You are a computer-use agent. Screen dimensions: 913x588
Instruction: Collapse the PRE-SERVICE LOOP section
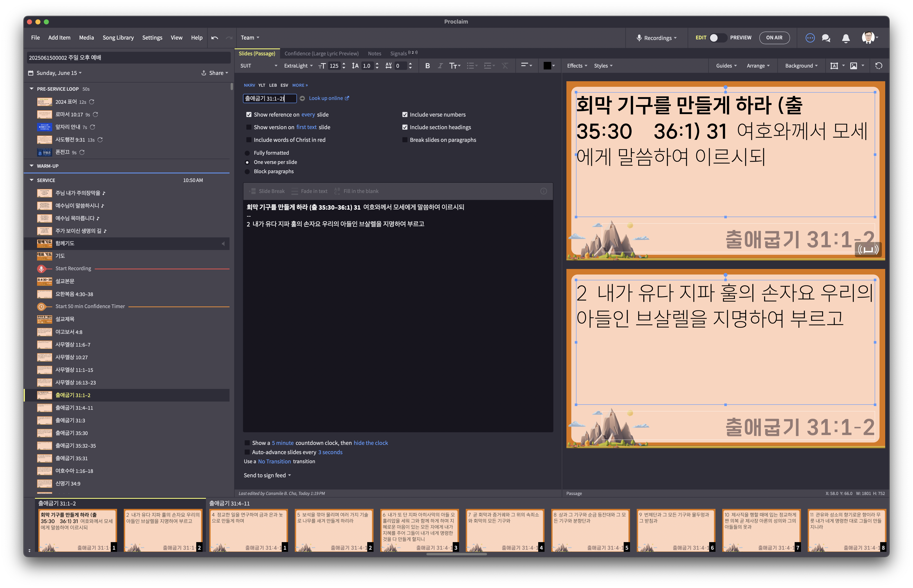(x=32, y=89)
